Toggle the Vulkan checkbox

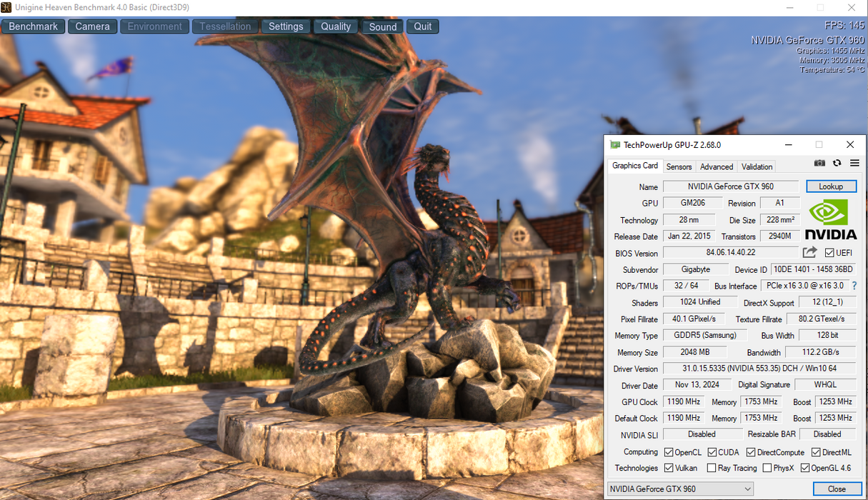(669, 468)
